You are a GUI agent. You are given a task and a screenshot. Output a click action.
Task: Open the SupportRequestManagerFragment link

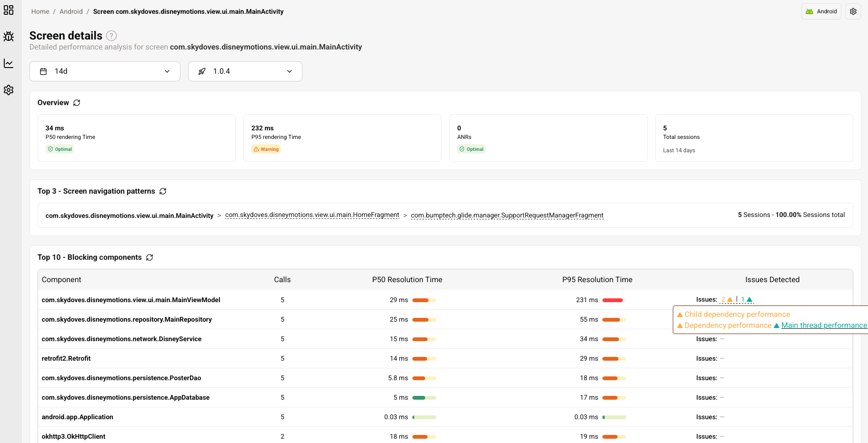click(x=507, y=216)
